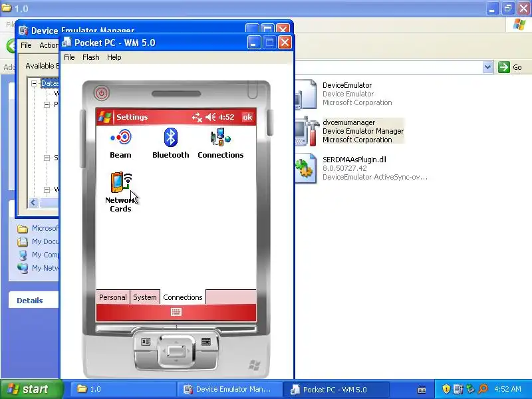Select the dvcemumanager file icon
This screenshot has height=399, width=532.
(x=307, y=131)
